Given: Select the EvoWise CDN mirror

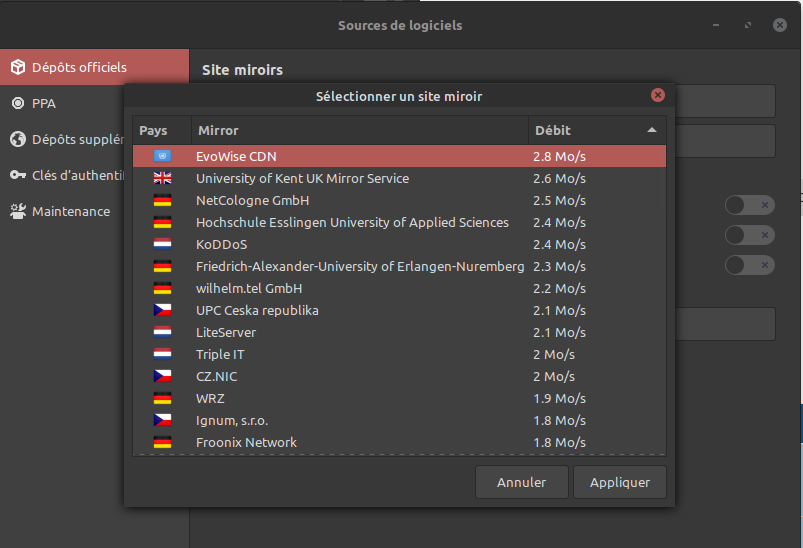Looking at the screenshot, I should point(399,156).
